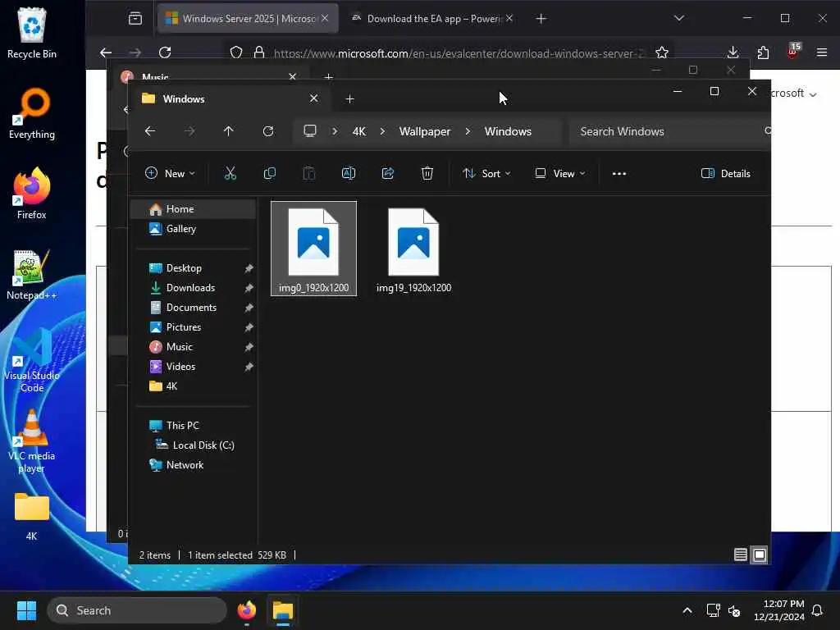The image size is (840, 630).
Task: Bookmark this page with star icon
Action: (662, 52)
